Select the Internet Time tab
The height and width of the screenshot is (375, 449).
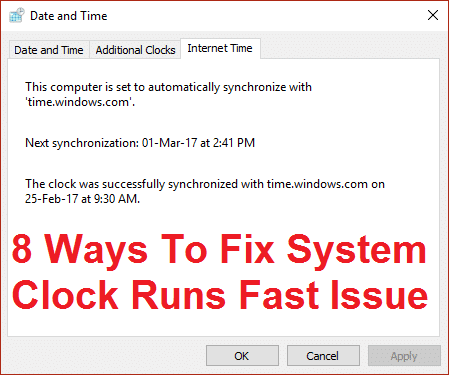point(220,48)
